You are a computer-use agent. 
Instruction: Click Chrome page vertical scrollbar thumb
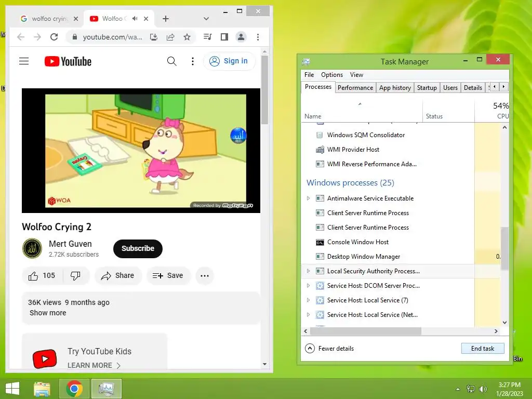[264, 89]
